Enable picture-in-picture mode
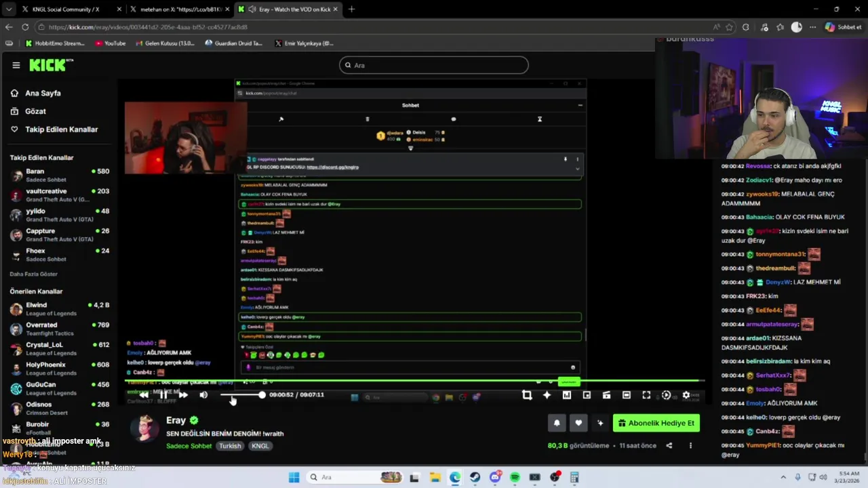868x488 pixels. pos(587,395)
